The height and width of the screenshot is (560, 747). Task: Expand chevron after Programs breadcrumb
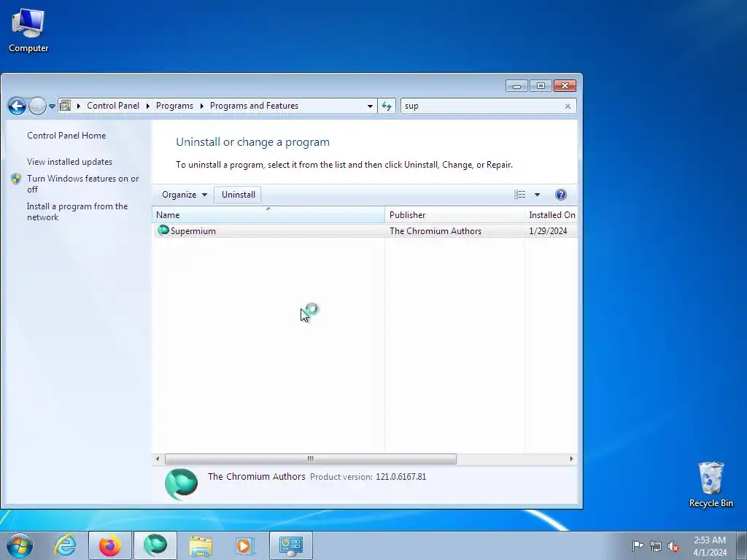(x=201, y=106)
